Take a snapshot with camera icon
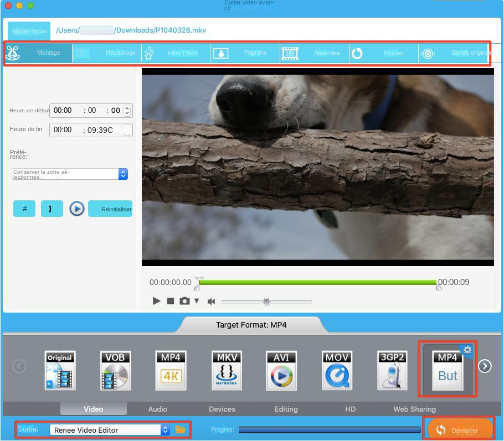504x441 pixels. point(184,301)
